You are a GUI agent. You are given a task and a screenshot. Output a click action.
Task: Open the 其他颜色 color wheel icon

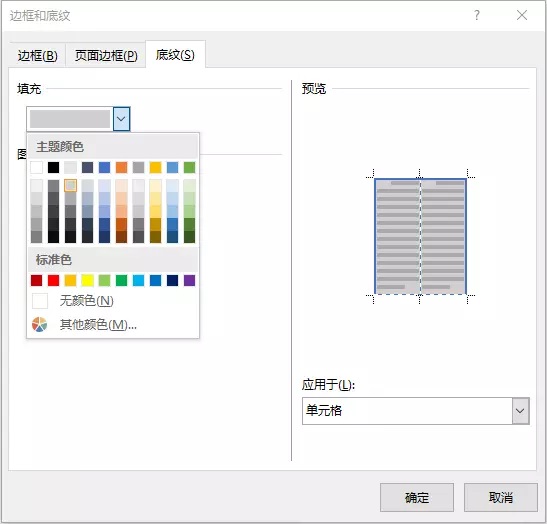(39, 324)
